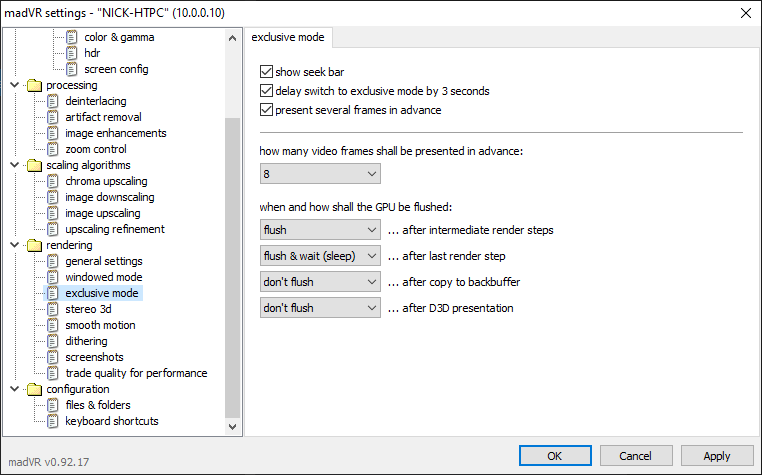Click the page icon beside 'keyboard shortcuts'
The image size is (762, 475).
54,421
